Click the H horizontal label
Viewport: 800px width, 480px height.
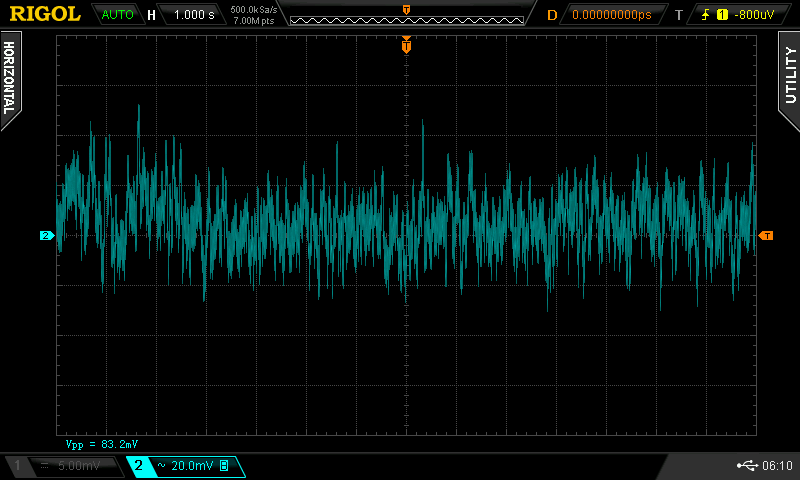pos(151,15)
